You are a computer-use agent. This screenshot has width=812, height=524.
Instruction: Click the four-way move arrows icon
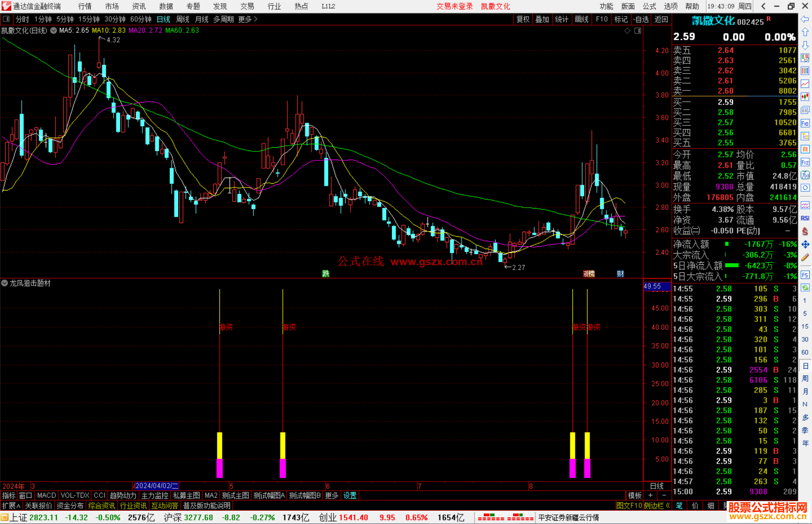click(805, 245)
